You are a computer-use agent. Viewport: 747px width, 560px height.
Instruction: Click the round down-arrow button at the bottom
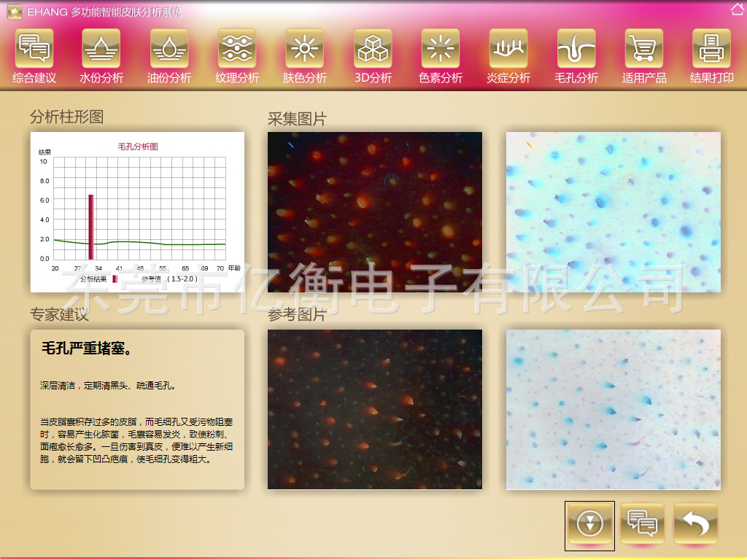(589, 524)
